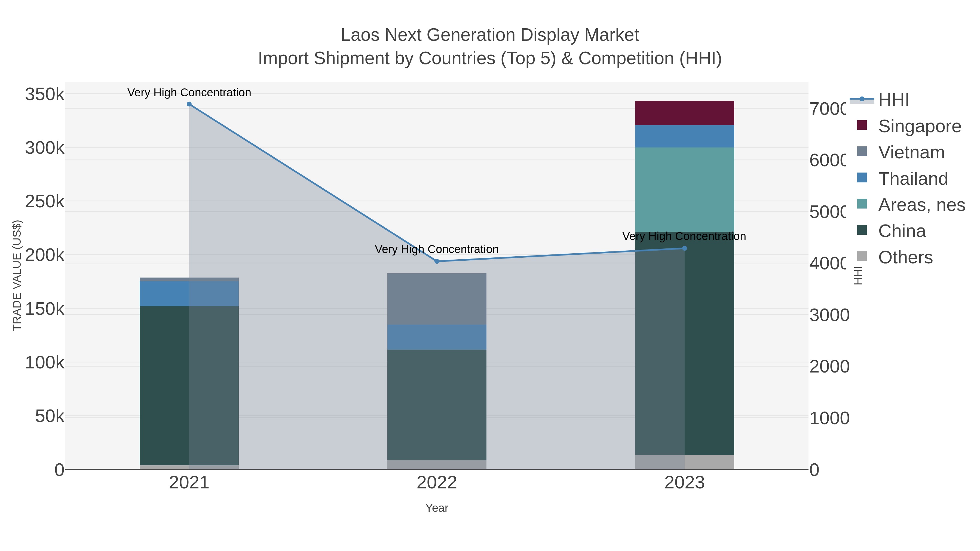Select the Thailand bar segment in 2022

(437, 337)
